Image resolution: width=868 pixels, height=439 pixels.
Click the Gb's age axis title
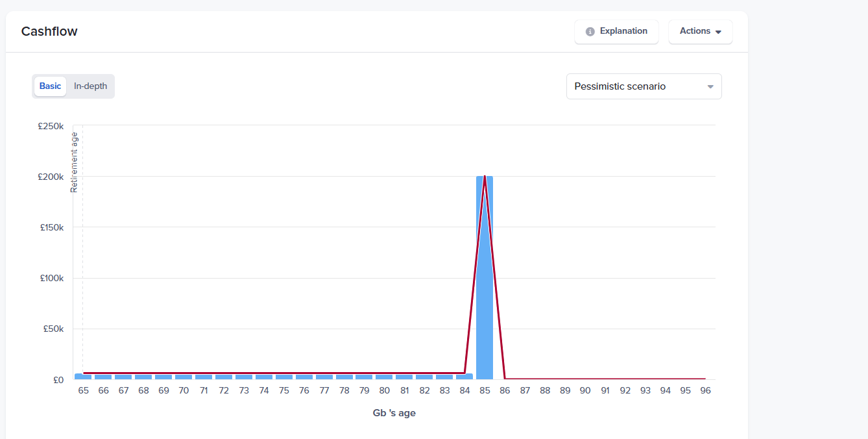tap(394, 413)
